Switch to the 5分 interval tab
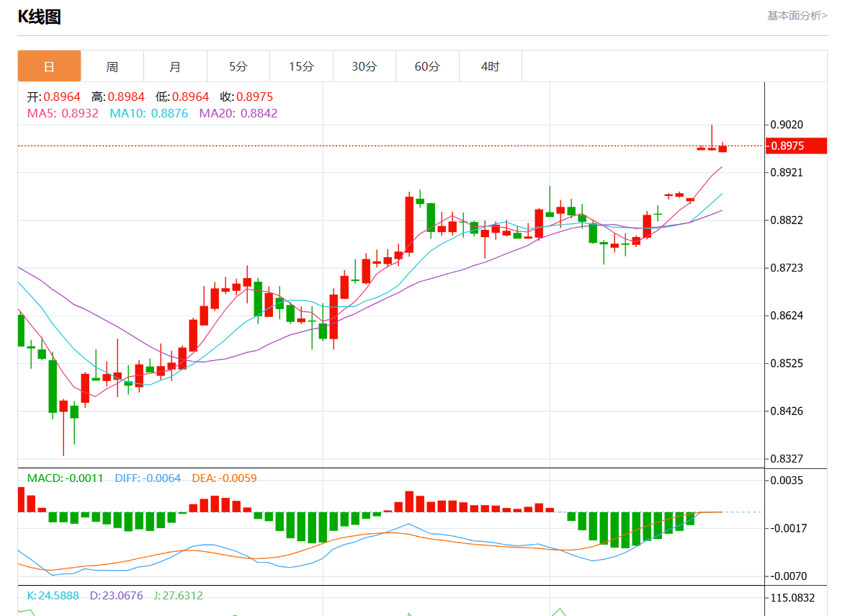The image size is (845, 616). [x=238, y=66]
